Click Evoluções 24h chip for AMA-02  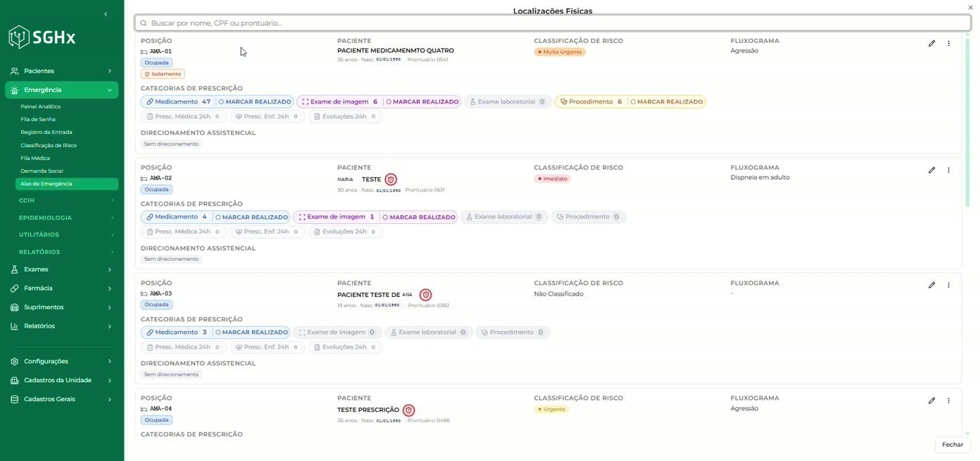(345, 232)
